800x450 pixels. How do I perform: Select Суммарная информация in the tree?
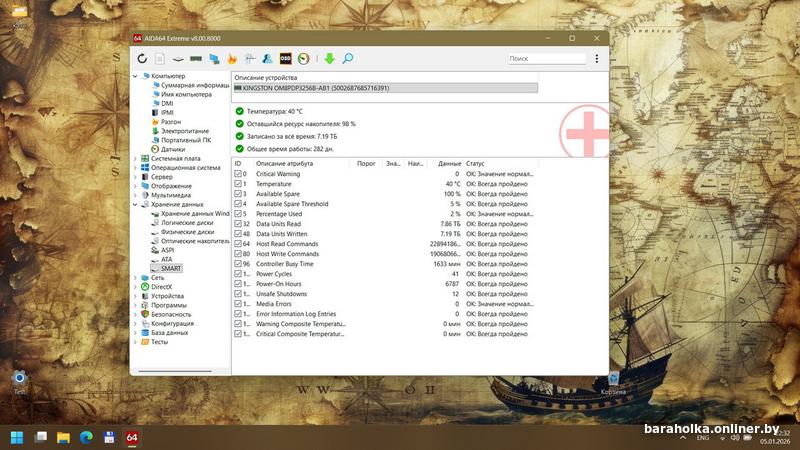194,85
